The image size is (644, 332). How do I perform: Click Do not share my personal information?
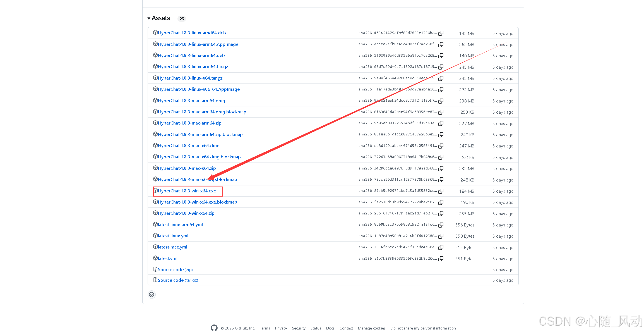[x=423, y=328]
